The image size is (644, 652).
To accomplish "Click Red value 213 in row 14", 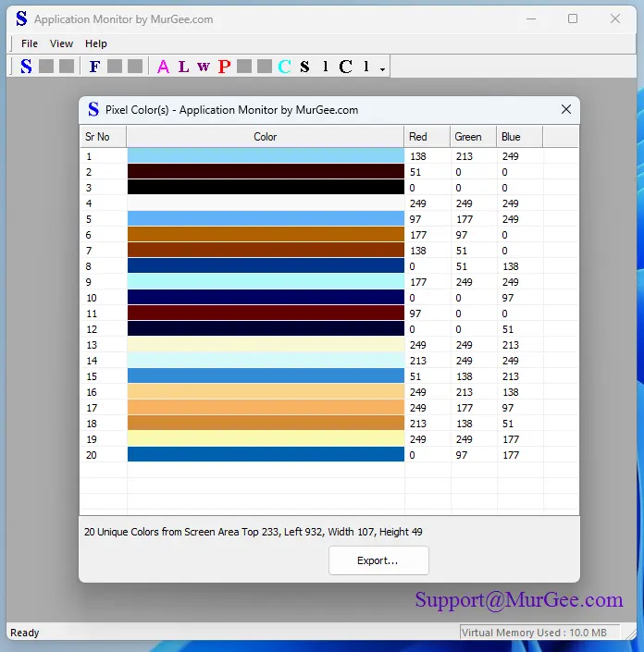I will [418, 361].
